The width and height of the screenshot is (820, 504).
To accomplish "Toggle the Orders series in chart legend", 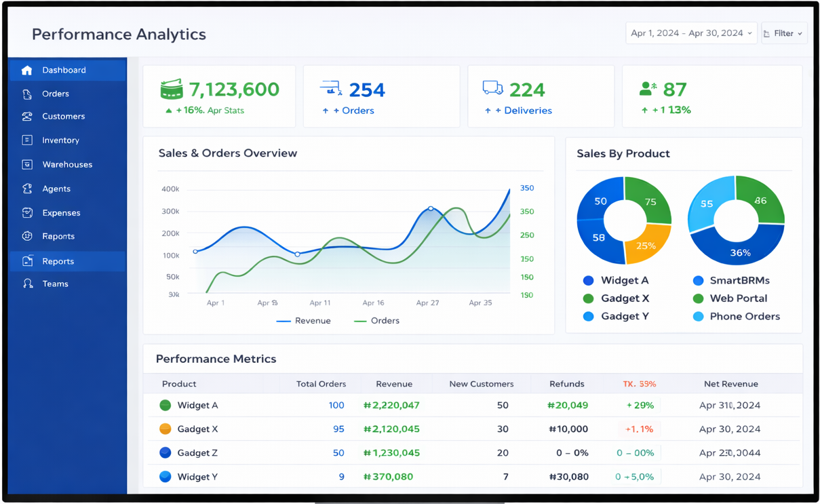I will (377, 321).
